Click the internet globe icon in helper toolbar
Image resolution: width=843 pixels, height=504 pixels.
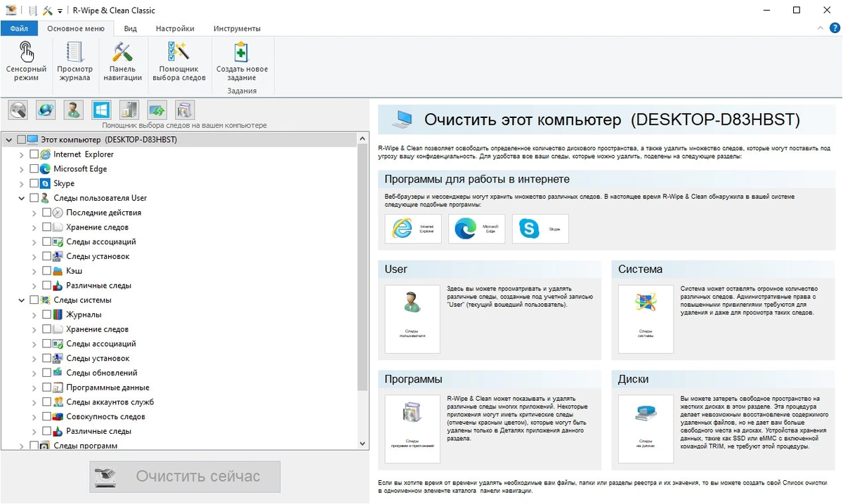[x=46, y=110]
